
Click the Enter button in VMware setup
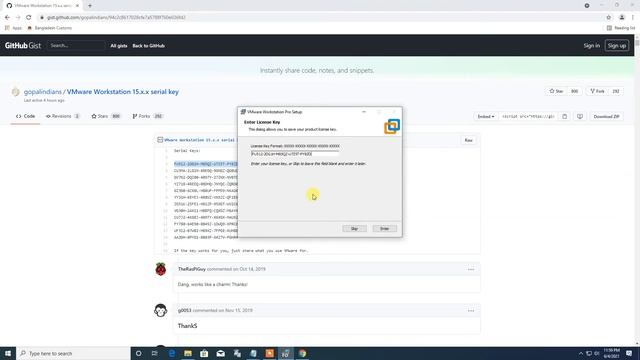click(x=384, y=229)
